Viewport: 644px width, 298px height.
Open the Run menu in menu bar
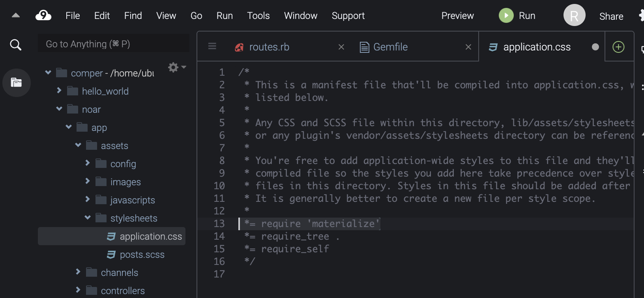pyautogui.click(x=225, y=15)
